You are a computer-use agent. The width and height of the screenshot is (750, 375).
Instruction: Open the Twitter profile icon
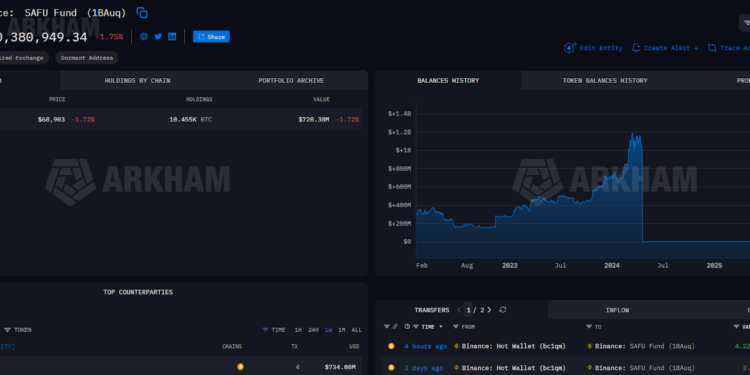tap(158, 36)
